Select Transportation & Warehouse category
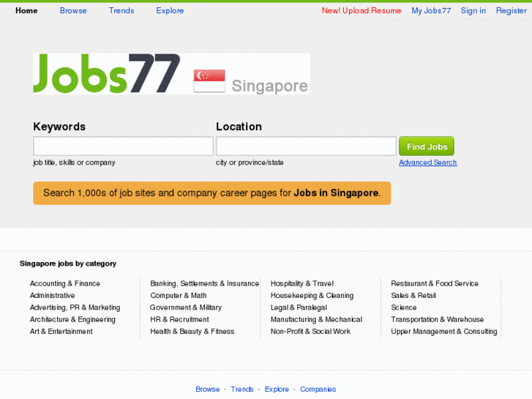The width and height of the screenshot is (532, 399). (437, 319)
